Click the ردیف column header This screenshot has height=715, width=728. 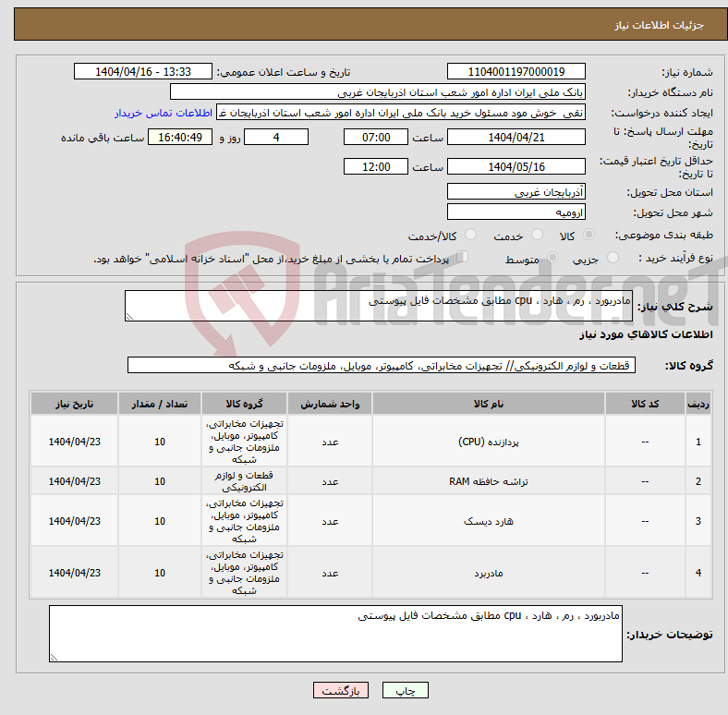tap(698, 404)
